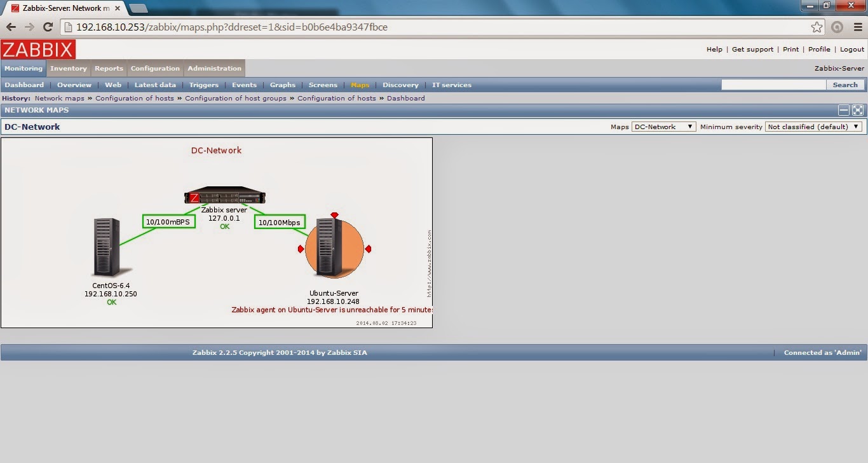The width and height of the screenshot is (868, 463).
Task: Open the Minimum severity dropdown
Action: [x=813, y=127]
